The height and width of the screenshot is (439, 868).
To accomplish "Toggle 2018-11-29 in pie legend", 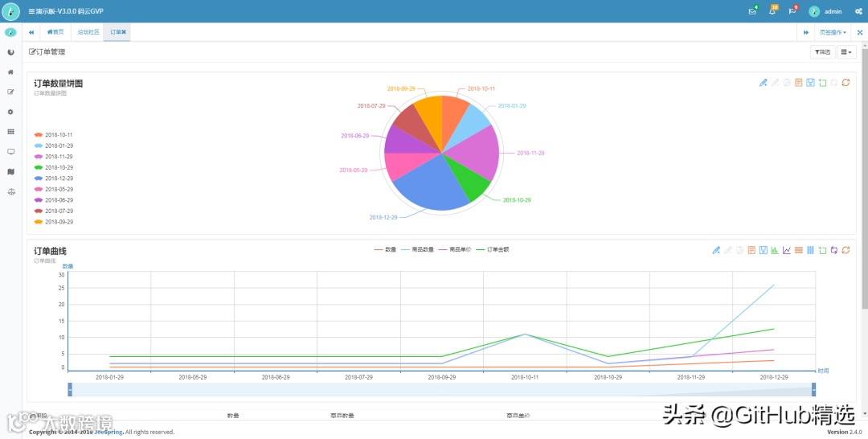I will pos(53,157).
